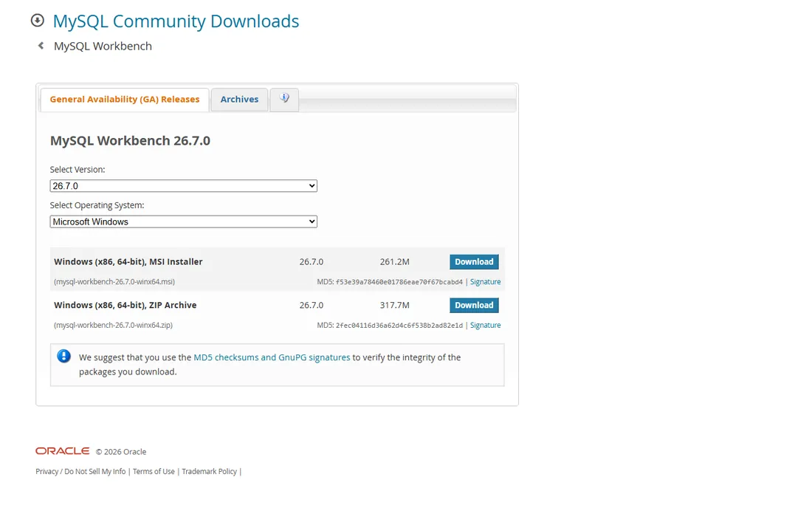Click the 26.7.0 version in MSI row
812x508 pixels.
point(312,262)
